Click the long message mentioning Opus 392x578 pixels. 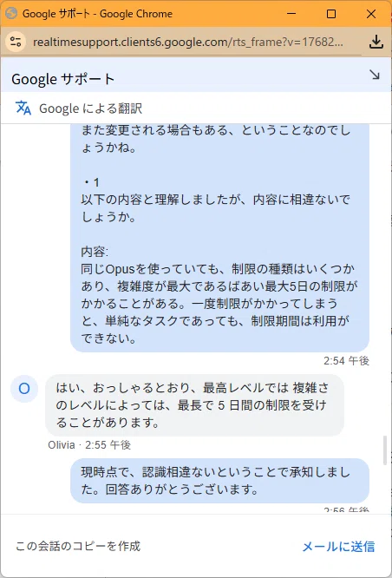tap(219, 238)
